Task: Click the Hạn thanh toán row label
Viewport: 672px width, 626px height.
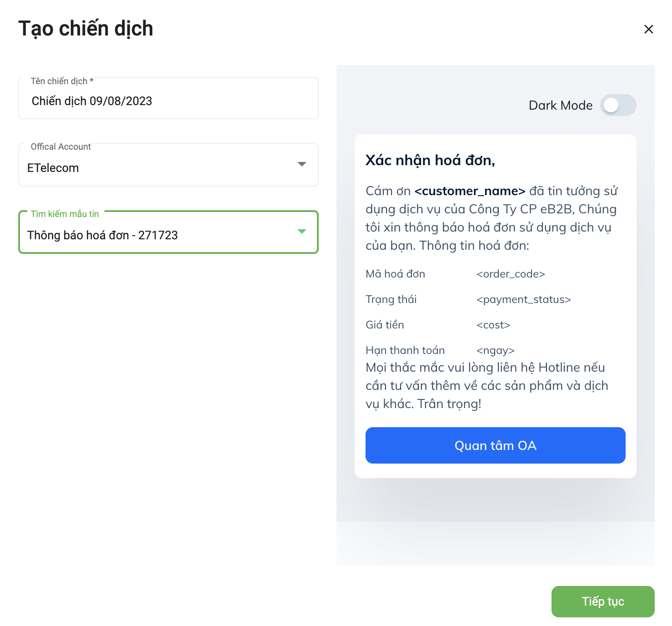Action: tap(405, 350)
